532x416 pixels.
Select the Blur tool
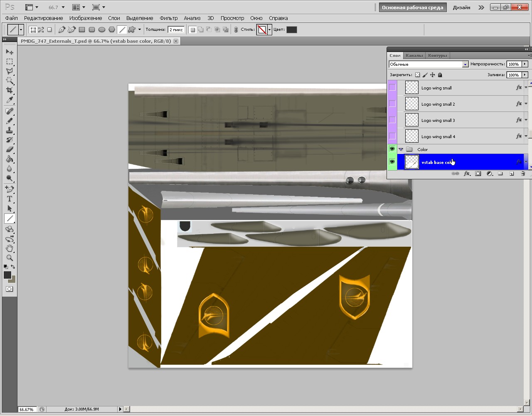point(10,169)
